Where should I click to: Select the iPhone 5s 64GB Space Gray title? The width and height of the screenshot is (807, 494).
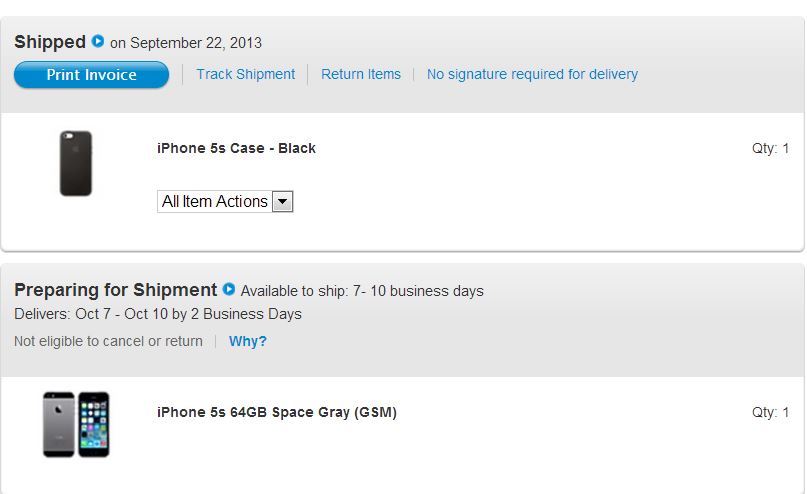pyautogui.click(x=277, y=412)
